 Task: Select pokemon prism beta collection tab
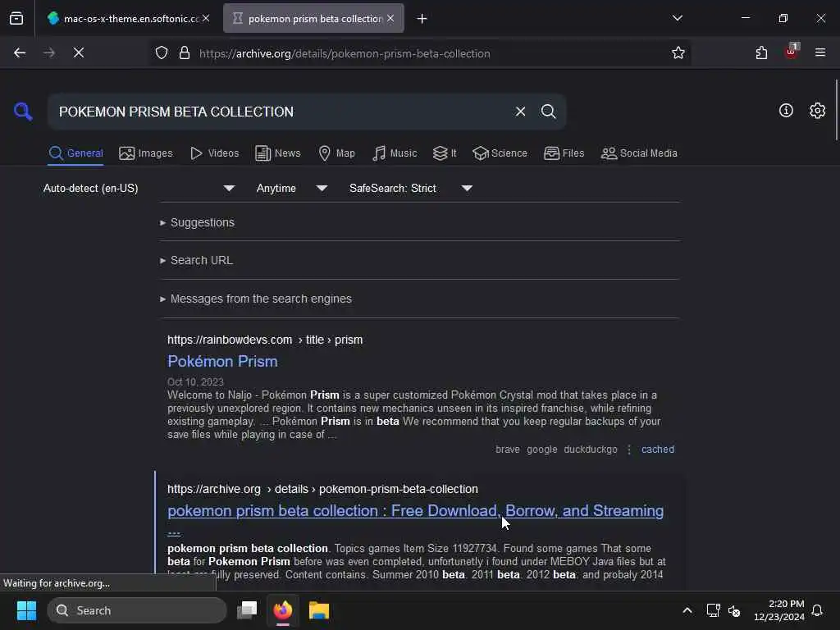[x=313, y=19]
